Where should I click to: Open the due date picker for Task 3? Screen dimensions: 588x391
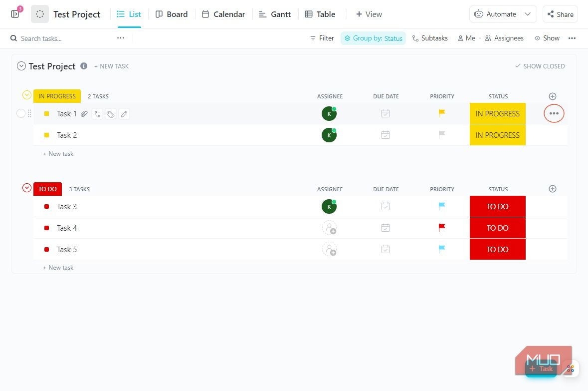(386, 207)
